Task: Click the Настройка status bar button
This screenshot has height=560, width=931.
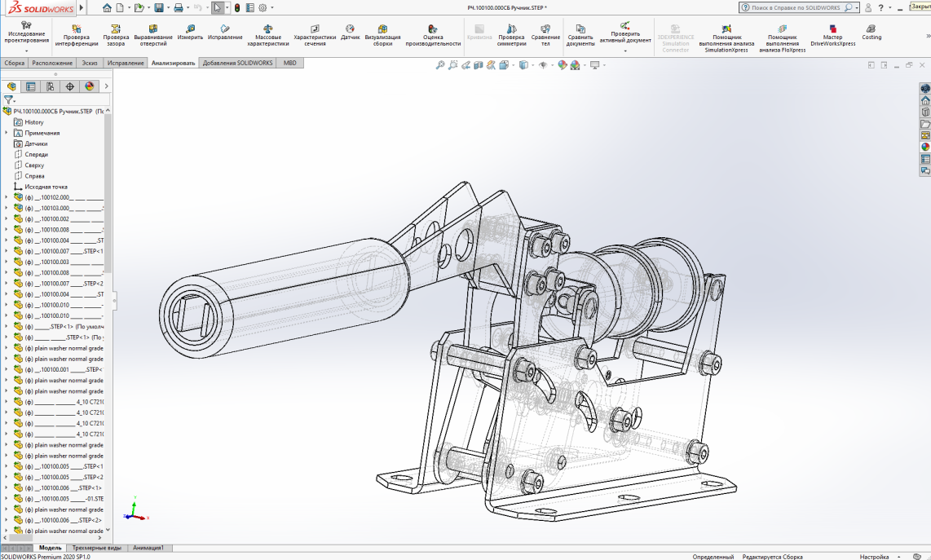Action: tap(874, 557)
